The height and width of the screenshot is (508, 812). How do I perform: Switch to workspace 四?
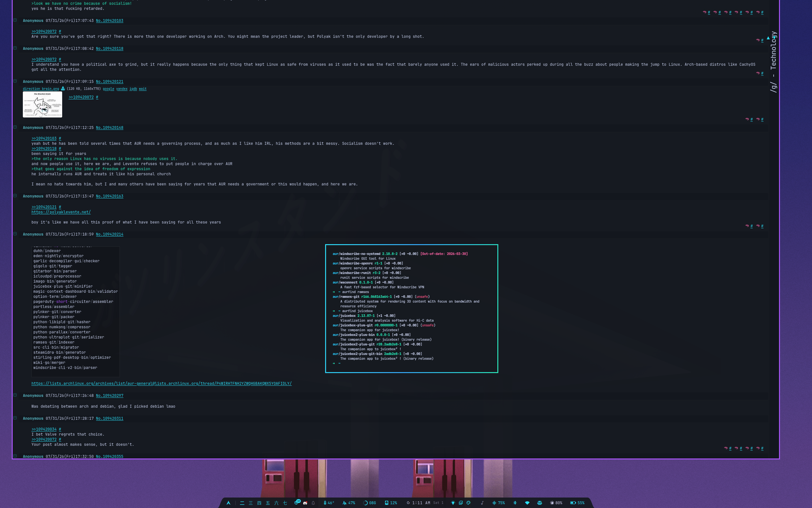point(259,503)
